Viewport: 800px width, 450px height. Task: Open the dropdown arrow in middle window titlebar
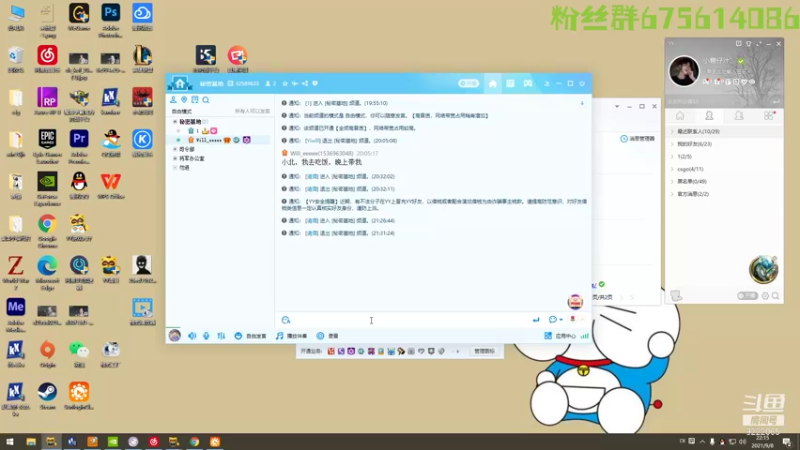point(617,106)
